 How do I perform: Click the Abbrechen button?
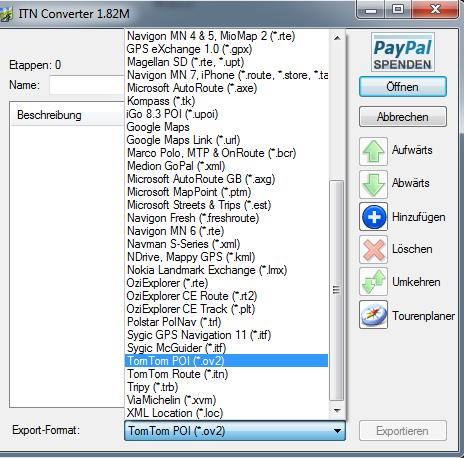pyautogui.click(x=403, y=117)
